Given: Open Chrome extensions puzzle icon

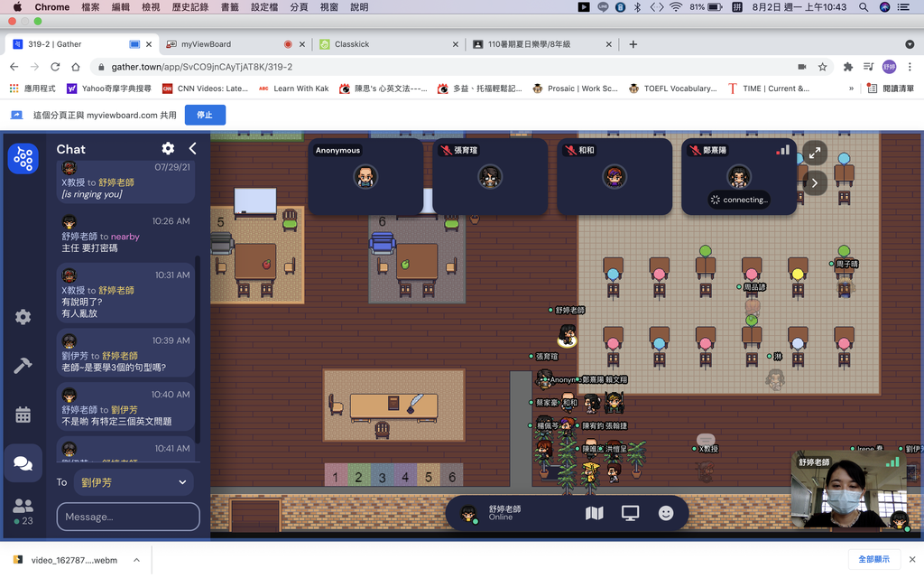Looking at the screenshot, I should pyautogui.click(x=848, y=67).
